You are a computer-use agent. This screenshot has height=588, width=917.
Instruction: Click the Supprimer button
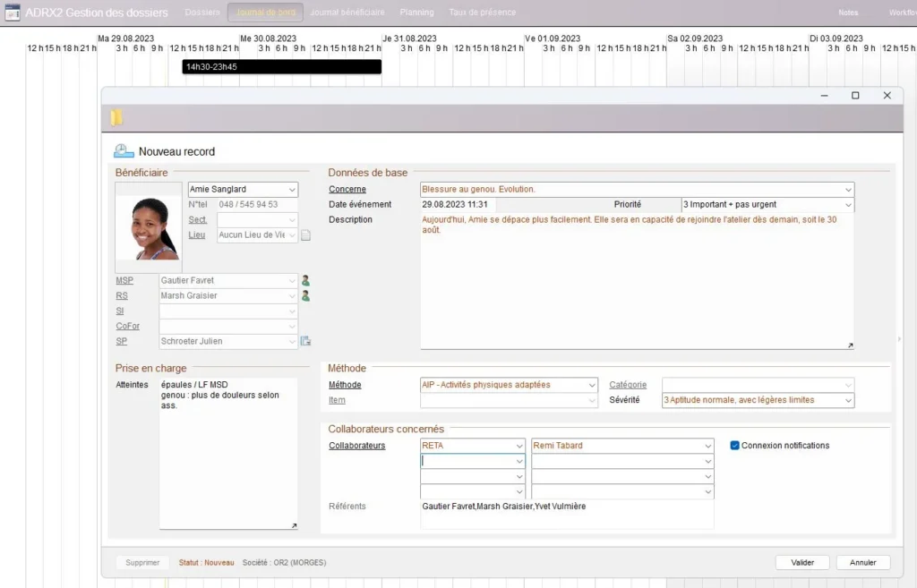click(x=142, y=562)
